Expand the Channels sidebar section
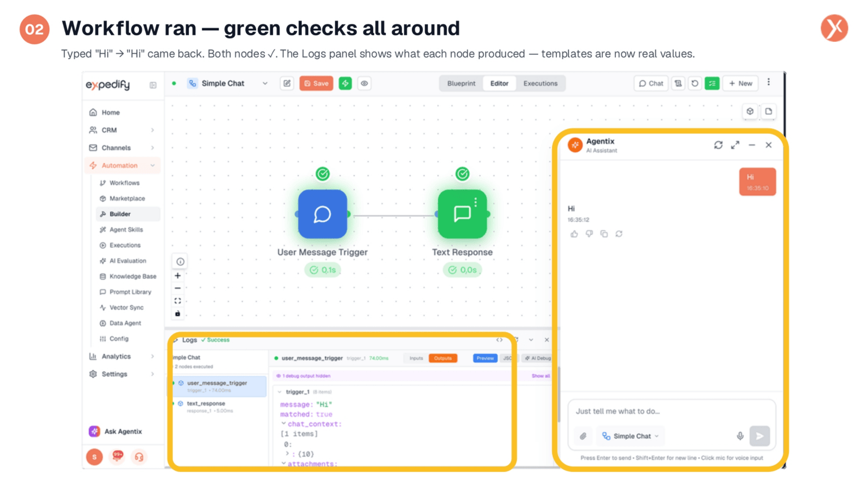 (152, 147)
